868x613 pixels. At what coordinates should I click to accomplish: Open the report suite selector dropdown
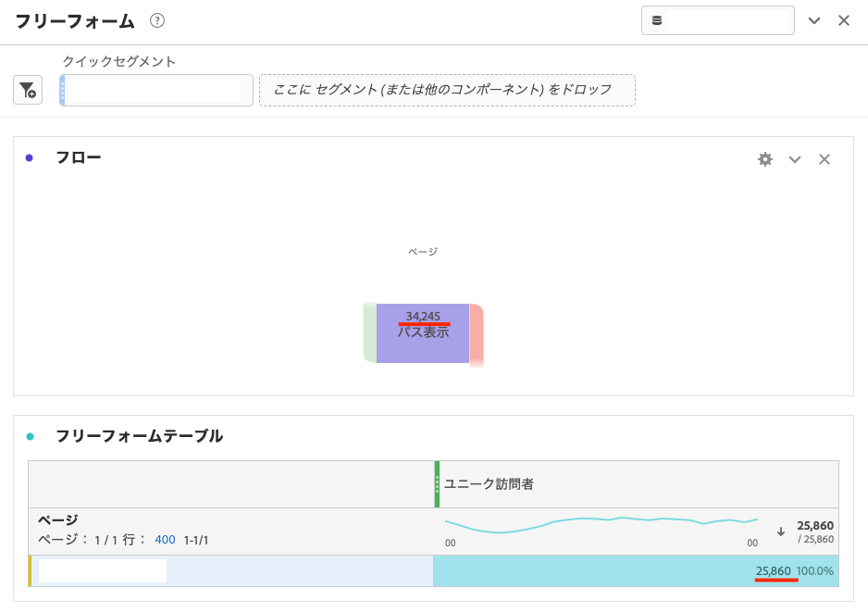pyautogui.click(x=717, y=20)
